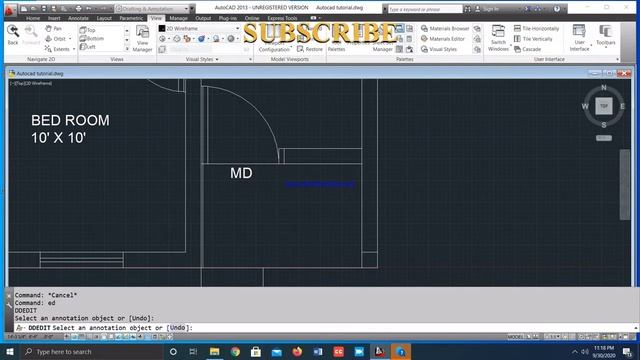This screenshot has height=360, width=640.
Task: Expand the quick access toolbar customize arrow
Action: pyautogui.click(x=191, y=9)
